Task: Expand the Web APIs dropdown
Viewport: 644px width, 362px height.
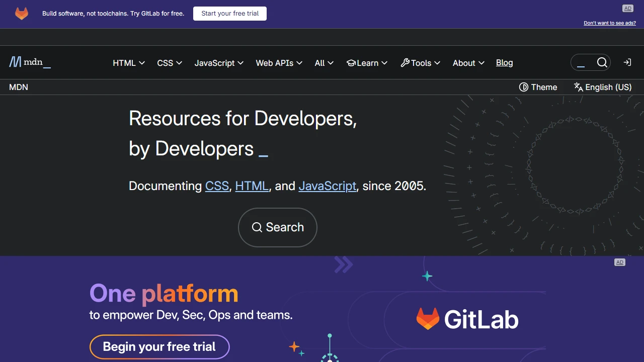Action: click(275, 63)
